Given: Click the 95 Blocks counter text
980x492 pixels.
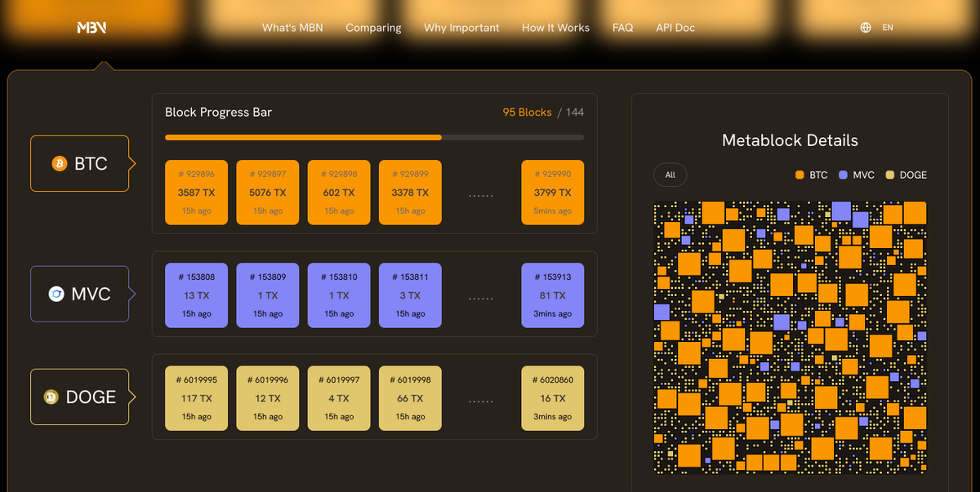Looking at the screenshot, I should click(527, 112).
